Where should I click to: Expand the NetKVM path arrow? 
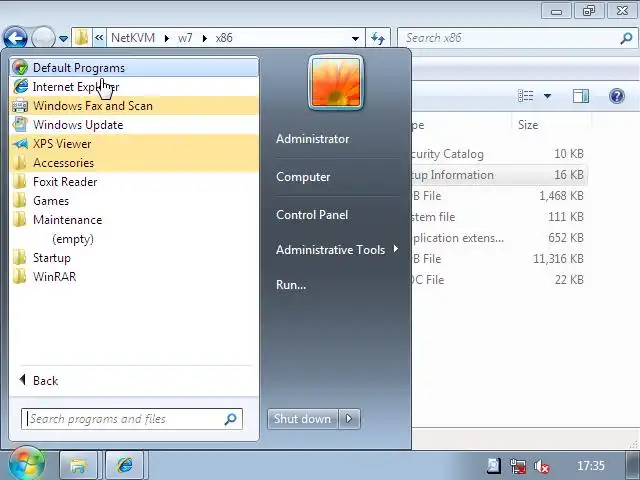point(167,38)
